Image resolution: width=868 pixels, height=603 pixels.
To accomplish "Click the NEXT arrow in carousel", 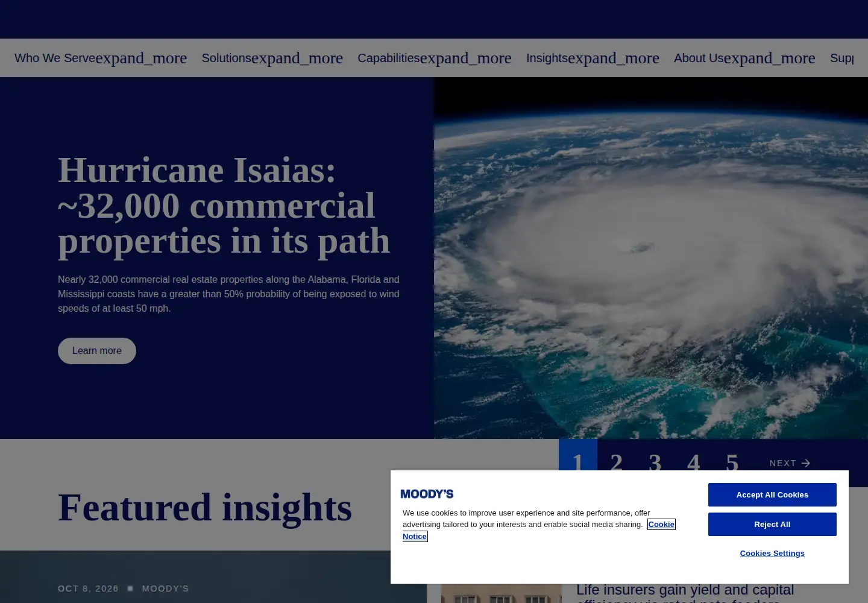I will click(790, 463).
